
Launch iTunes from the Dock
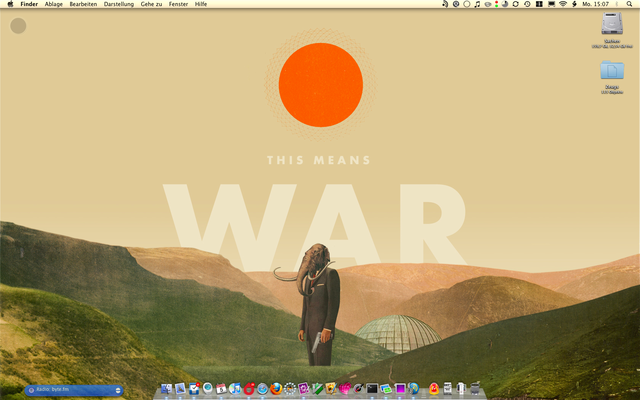235,389
